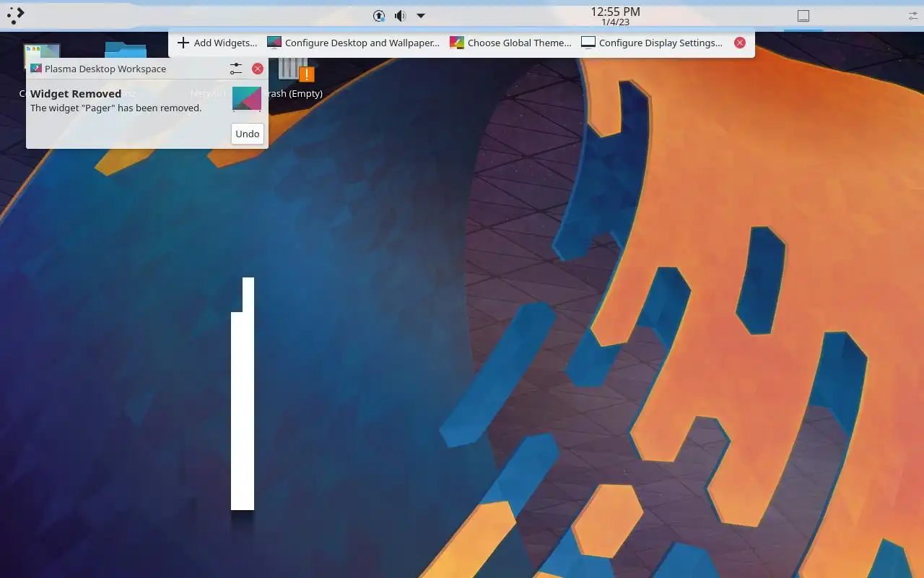Click Add Widgets button

tap(217, 43)
